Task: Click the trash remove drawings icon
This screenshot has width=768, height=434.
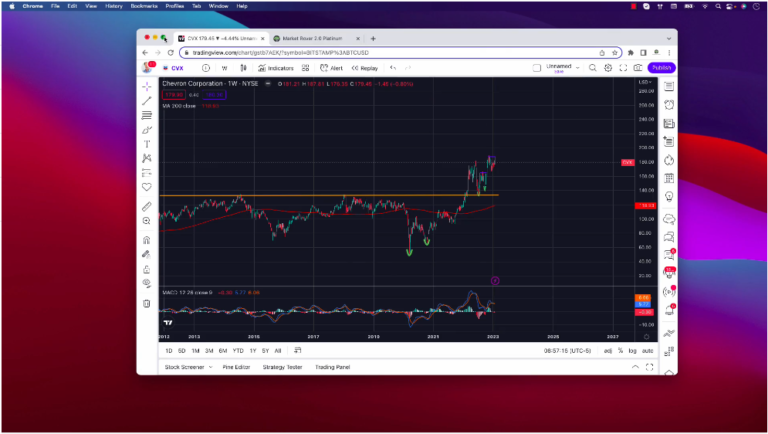Action: (147, 303)
